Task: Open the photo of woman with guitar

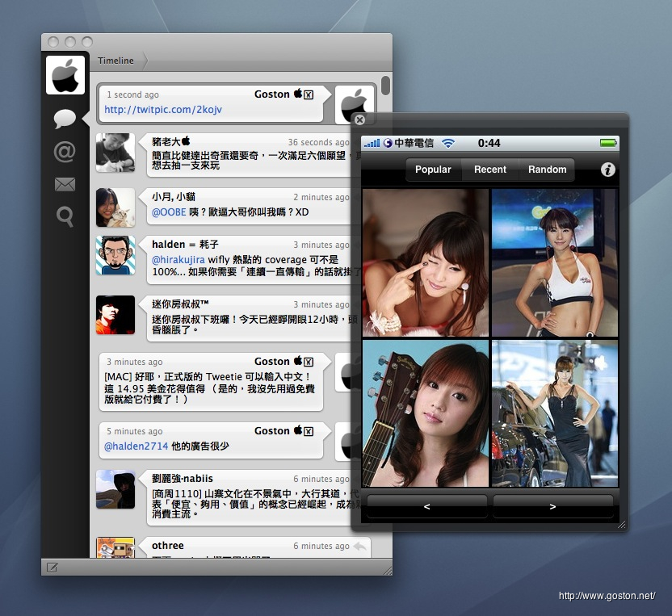Action: [426, 413]
